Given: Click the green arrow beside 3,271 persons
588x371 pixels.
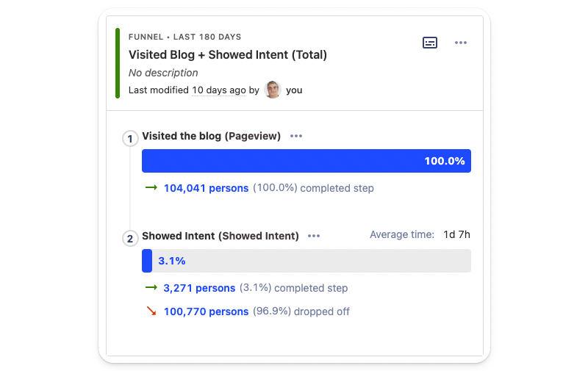Looking at the screenshot, I should point(151,287).
